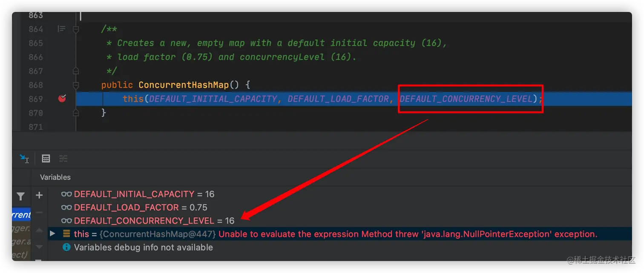Screen dimensions: 644x273
Task: Click DEFAULT_INITIAL_CAPACITY in code line 869
Action: [x=213, y=99]
